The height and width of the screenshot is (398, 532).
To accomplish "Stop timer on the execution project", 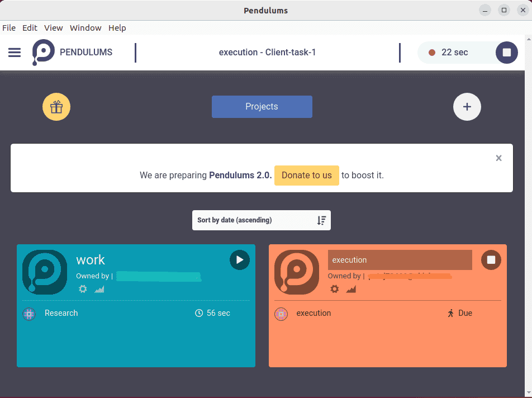I will [x=491, y=260].
